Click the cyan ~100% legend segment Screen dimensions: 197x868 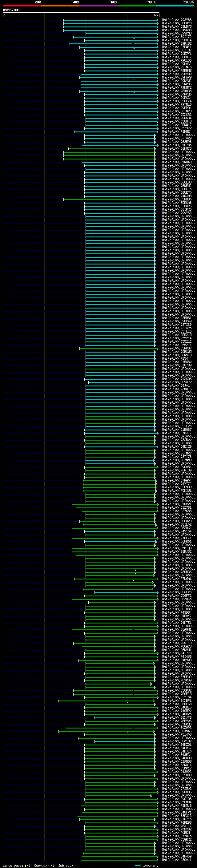pyautogui.click(x=175, y=6)
